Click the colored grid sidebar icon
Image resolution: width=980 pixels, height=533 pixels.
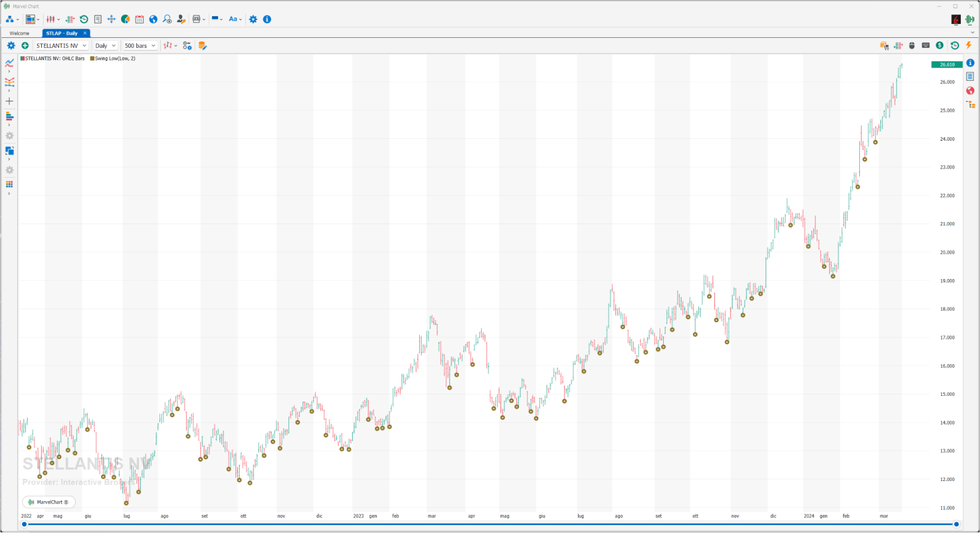coord(9,184)
